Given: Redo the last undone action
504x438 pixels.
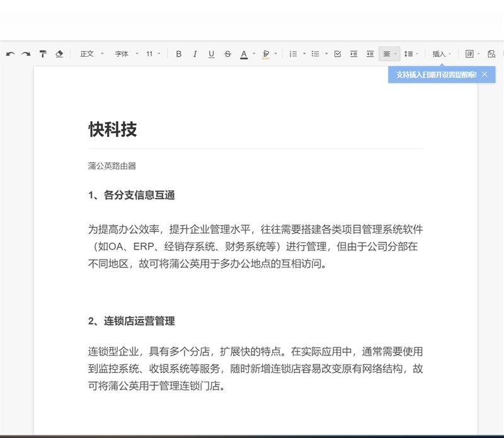Looking at the screenshot, I should pyautogui.click(x=26, y=54).
